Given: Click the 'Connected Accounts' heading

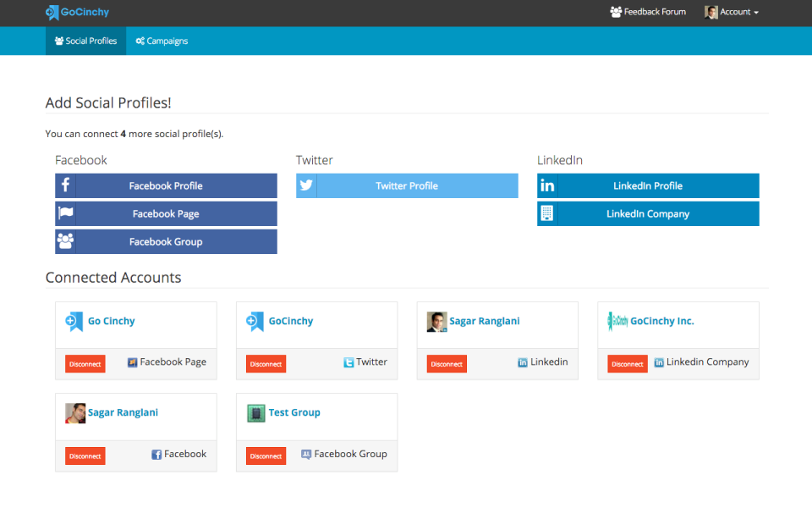Looking at the screenshot, I should click(x=113, y=278).
